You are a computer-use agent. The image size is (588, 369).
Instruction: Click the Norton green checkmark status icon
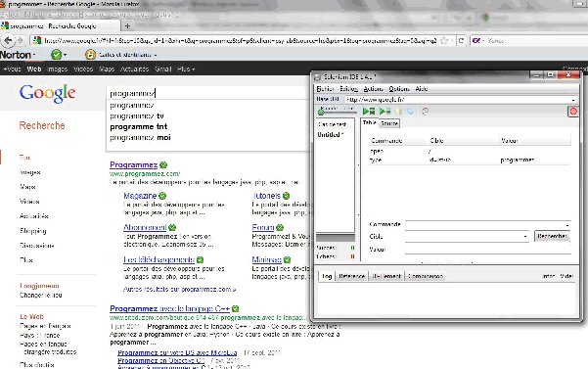click(x=56, y=55)
